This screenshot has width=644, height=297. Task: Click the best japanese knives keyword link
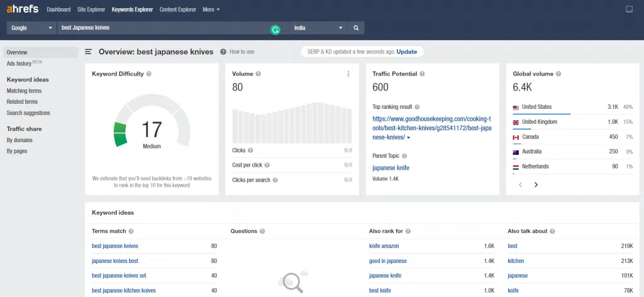point(115,246)
